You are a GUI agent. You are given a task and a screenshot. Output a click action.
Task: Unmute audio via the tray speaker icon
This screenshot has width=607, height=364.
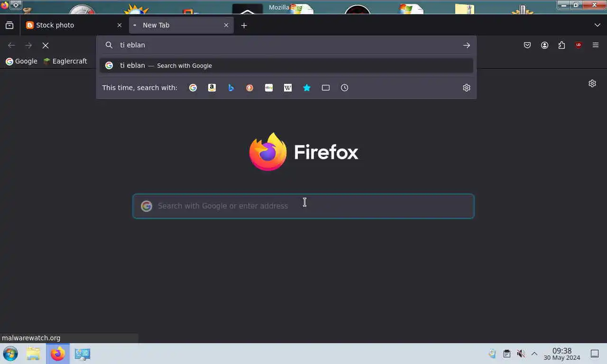coord(521,354)
